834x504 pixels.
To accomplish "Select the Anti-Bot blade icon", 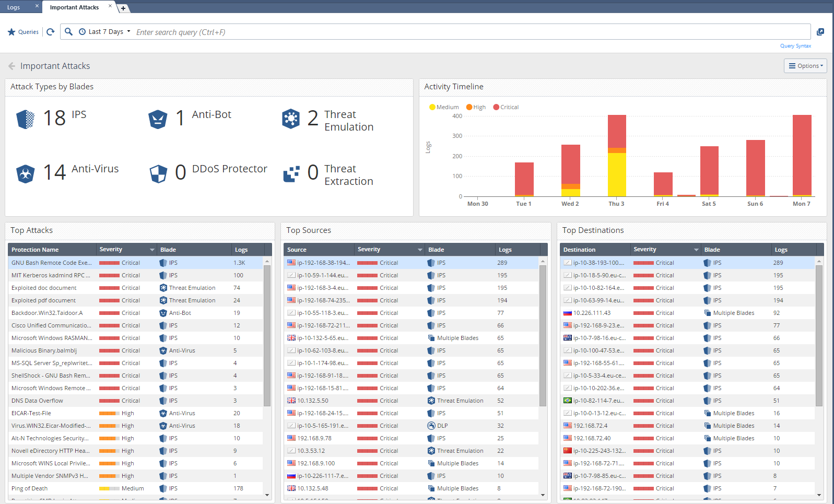I will [x=158, y=119].
